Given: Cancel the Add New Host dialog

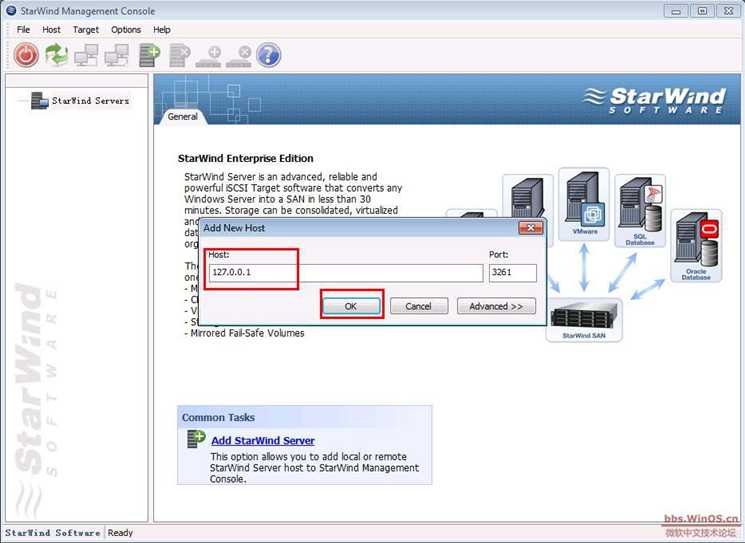Looking at the screenshot, I should [419, 306].
